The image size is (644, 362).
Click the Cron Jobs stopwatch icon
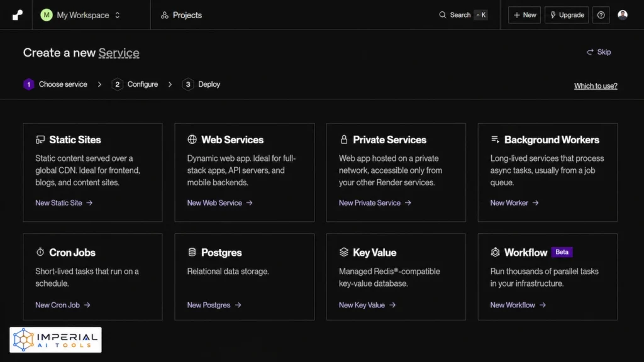point(40,251)
